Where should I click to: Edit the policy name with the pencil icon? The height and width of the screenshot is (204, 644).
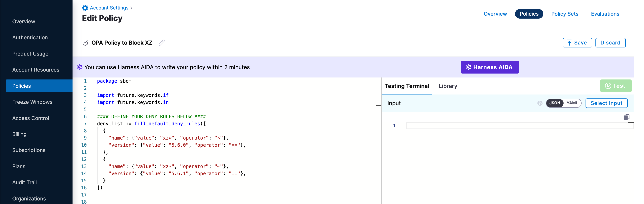point(161,43)
